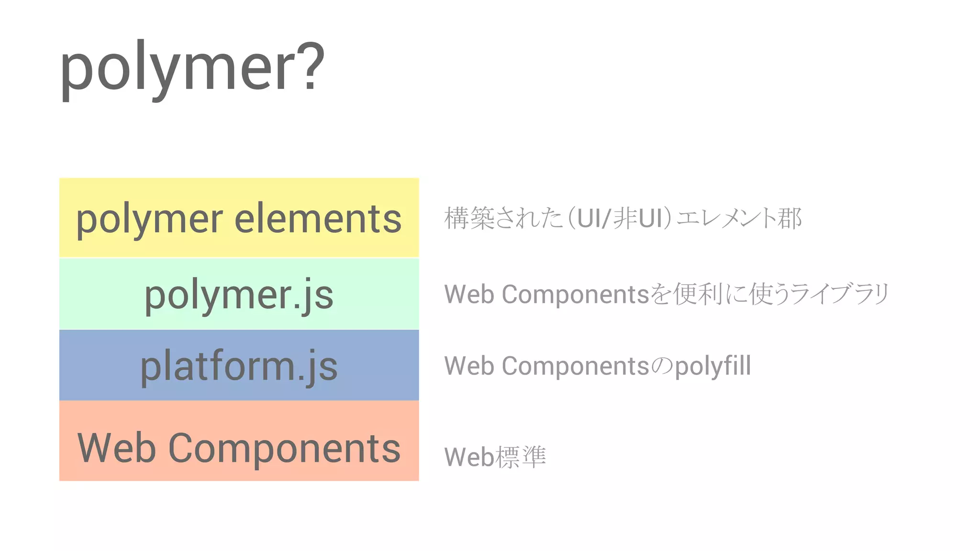Click the "Web標準" description text

[495, 457]
